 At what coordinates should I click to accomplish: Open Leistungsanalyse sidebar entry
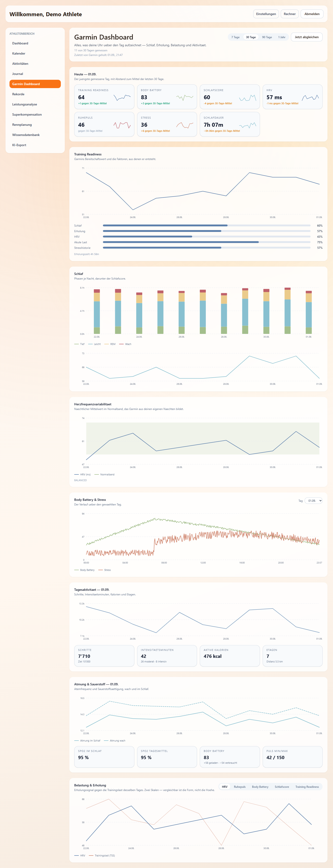(x=35, y=105)
